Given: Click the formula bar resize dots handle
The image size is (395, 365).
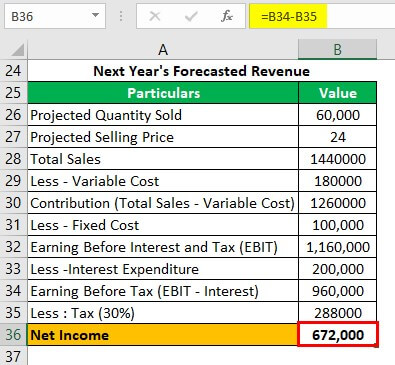Looking at the screenshot, I should pos(121,16).
